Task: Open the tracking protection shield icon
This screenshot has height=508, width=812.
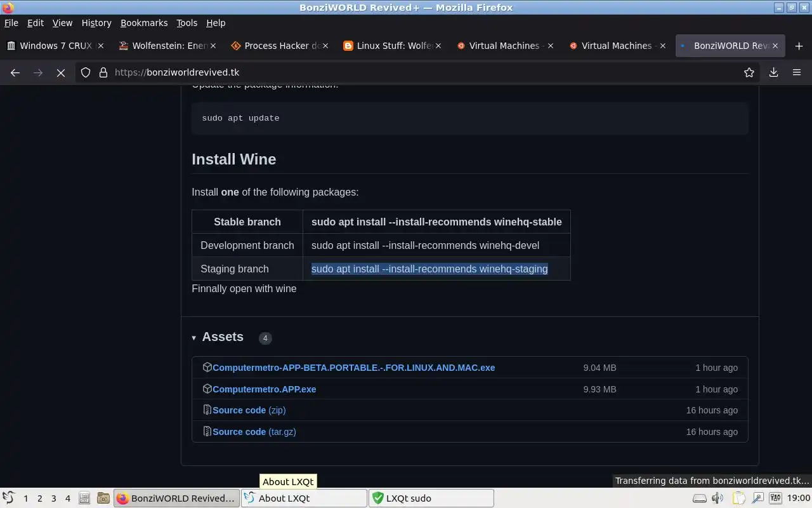Action: 86,72
